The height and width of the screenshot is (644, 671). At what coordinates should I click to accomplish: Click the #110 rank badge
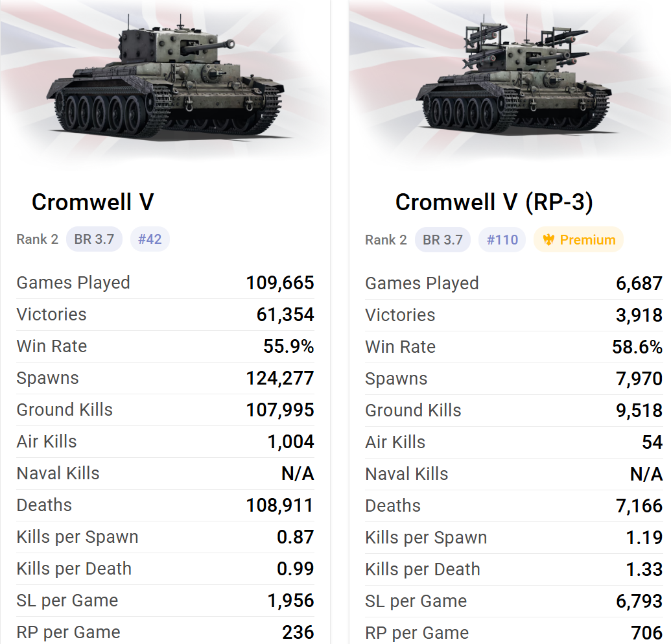pyautogui.click(x=502, y=239)
